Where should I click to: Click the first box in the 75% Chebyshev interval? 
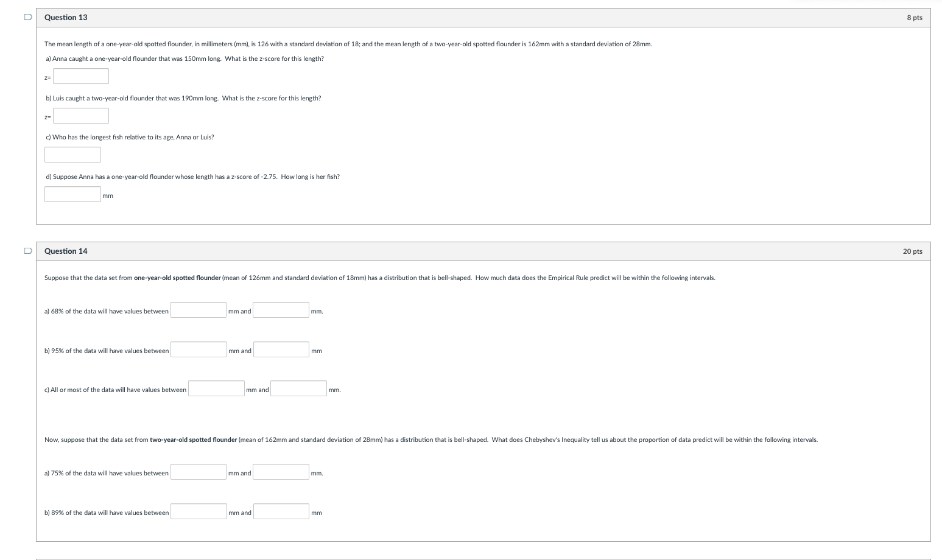198,471
